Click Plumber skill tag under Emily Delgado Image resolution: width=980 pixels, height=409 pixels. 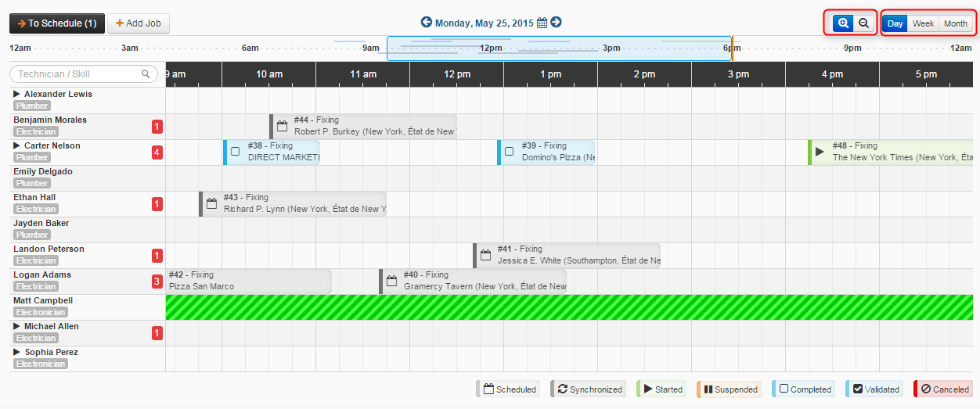32,183
